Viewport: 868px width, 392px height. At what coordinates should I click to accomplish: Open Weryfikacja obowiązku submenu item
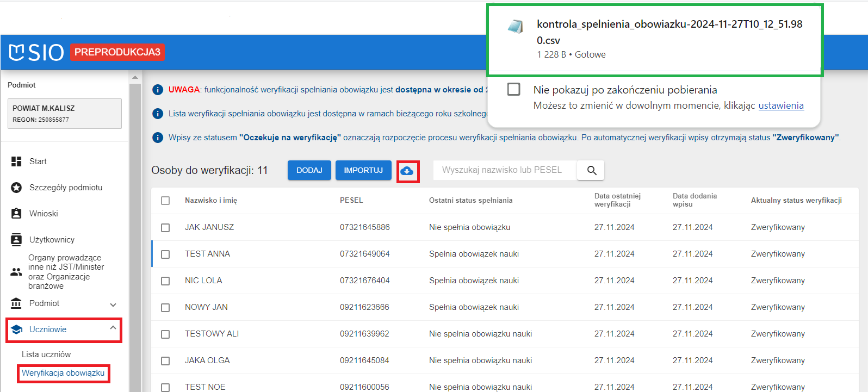pos(63,373)
